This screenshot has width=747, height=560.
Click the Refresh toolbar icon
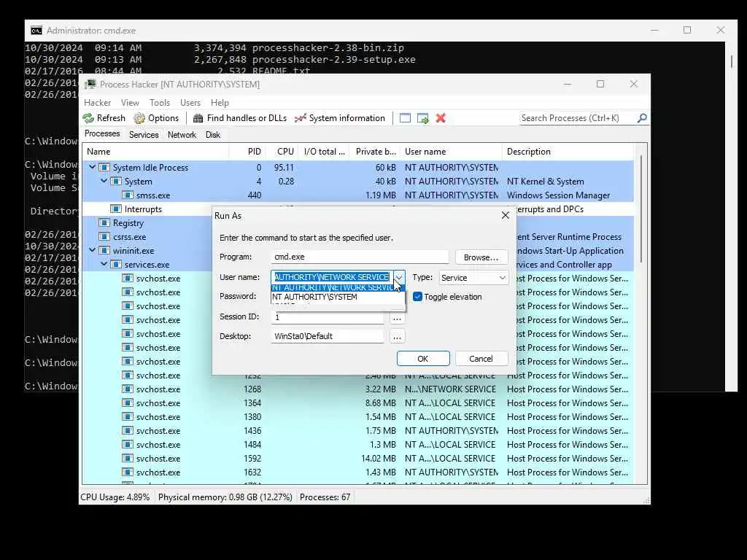point(88,118)
